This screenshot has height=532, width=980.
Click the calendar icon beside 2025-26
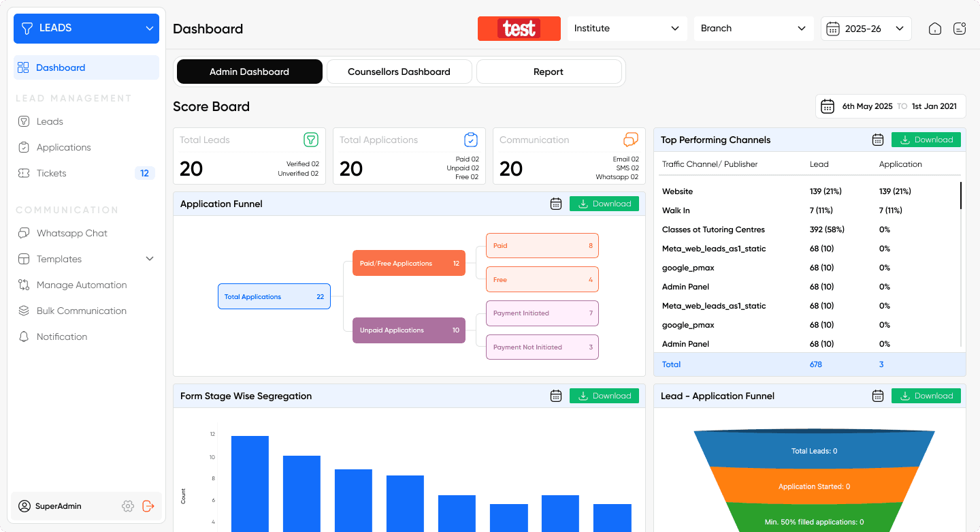pos(832,29)
